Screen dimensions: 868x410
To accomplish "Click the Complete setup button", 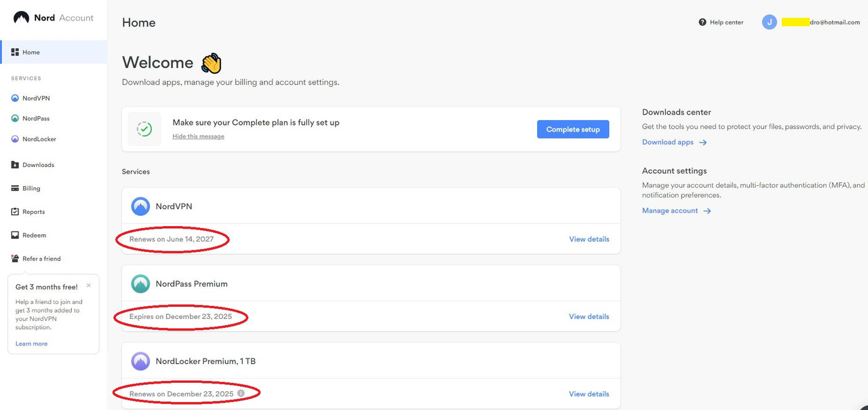I will pyautogui.click(x=573, y=130).
